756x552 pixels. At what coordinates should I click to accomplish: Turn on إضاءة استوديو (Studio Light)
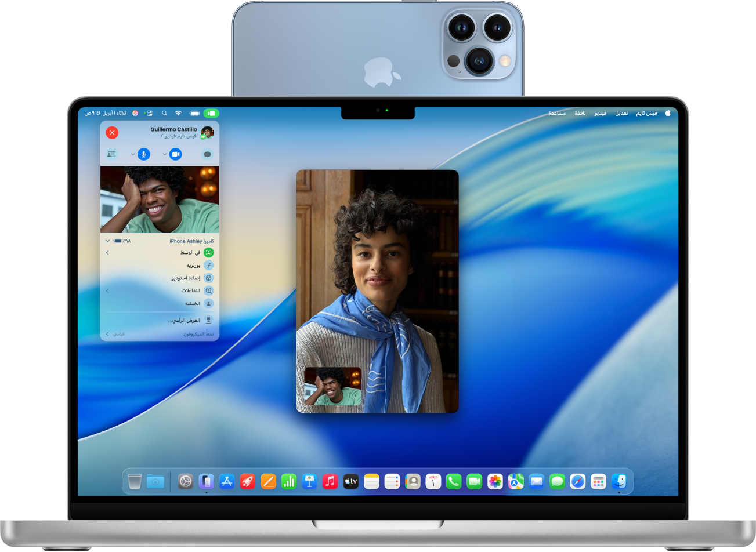click(208, 278)
